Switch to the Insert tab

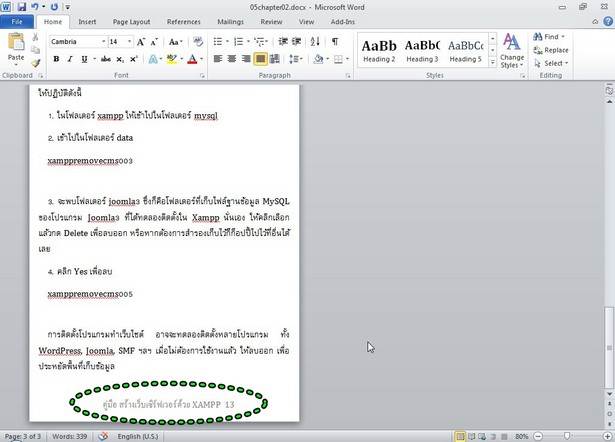tap(87, 22)
